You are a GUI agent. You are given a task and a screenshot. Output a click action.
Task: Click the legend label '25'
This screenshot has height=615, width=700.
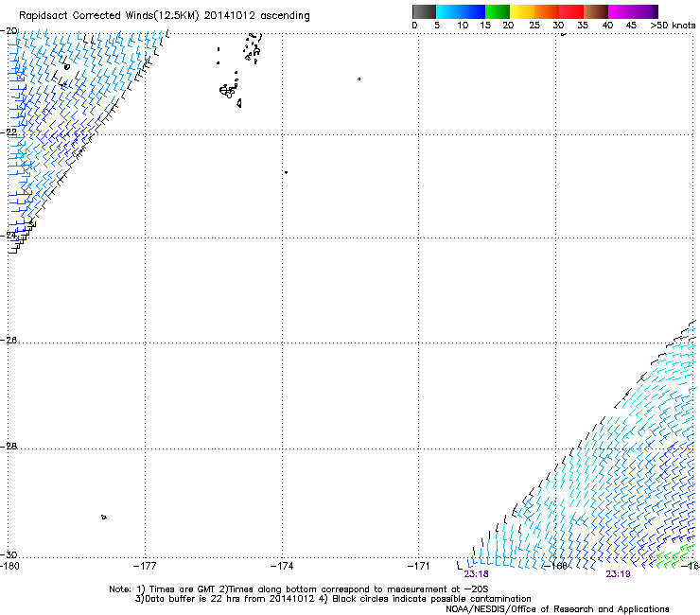534,26
